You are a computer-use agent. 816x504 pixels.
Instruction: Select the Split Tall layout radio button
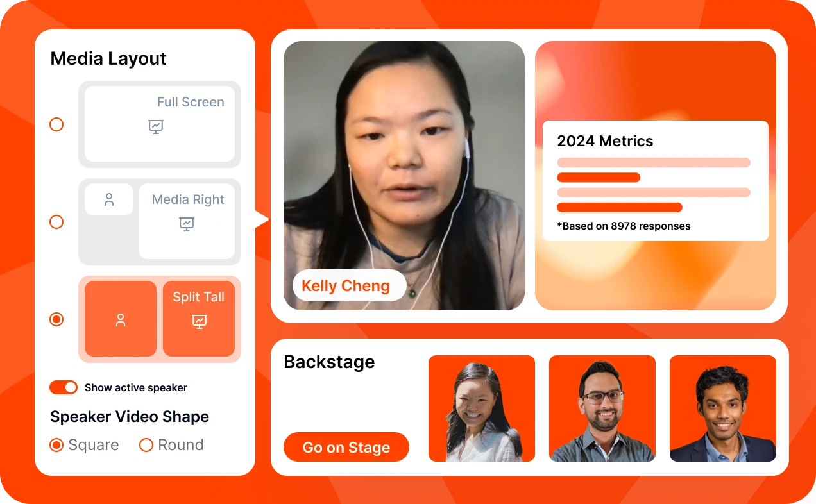[x=57, y=319]
